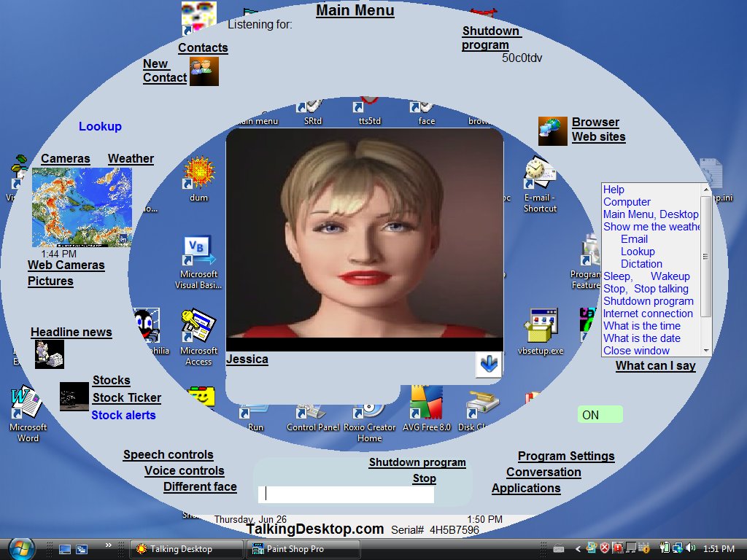Screen dimensions: 747x560
Task: Select Close window in the command list
Action: 636,351
